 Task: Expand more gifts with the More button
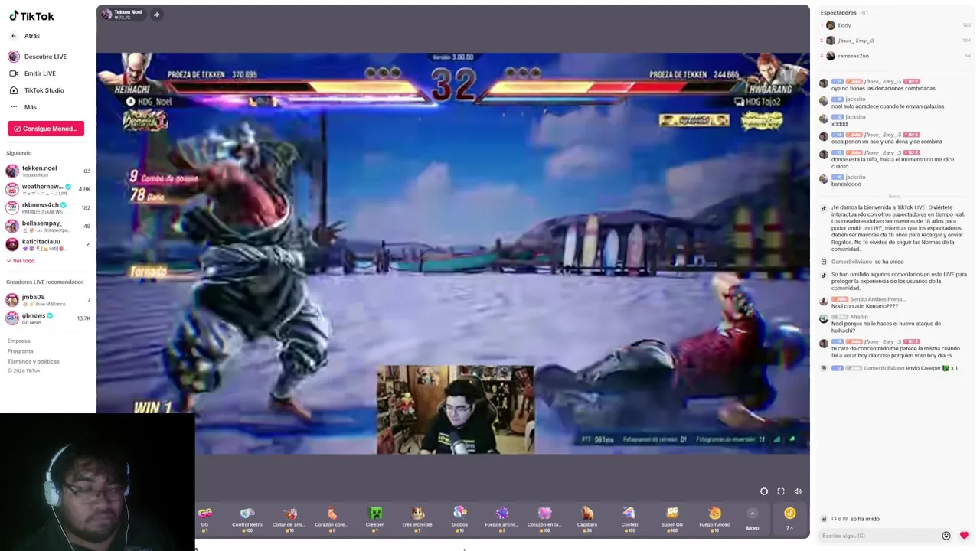pos(753,520)
